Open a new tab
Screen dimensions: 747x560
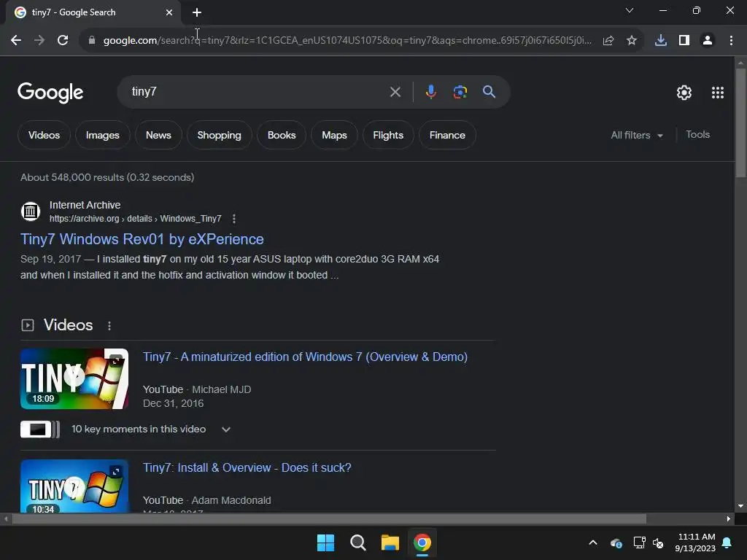coord(197,12)
